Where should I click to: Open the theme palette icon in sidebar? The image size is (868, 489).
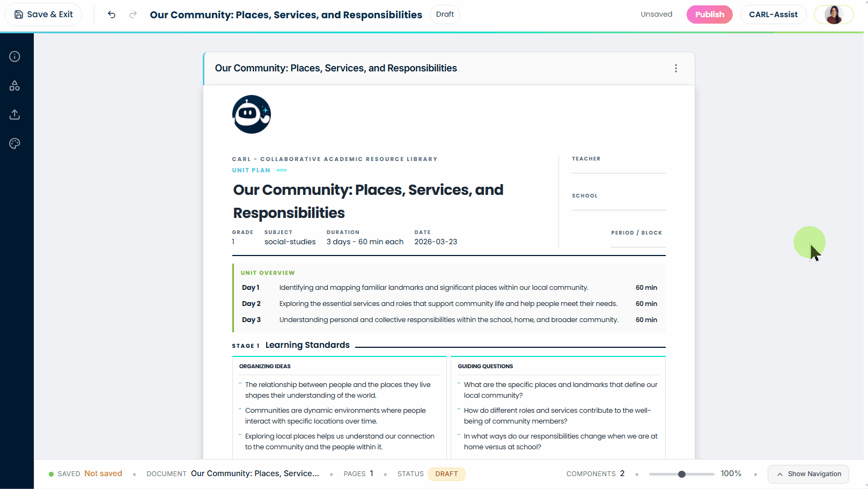[14, 143]
